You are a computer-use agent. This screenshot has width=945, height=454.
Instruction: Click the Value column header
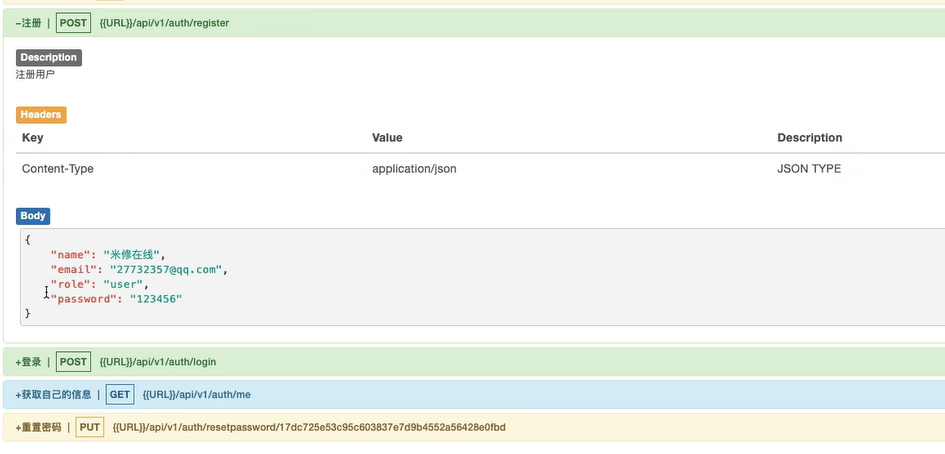[387, 138]
